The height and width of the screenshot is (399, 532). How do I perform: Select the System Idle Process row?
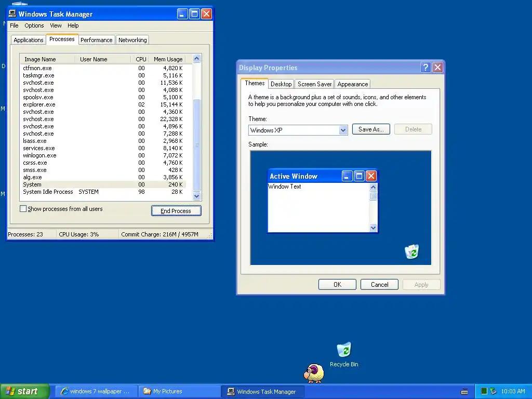(103, 192)
